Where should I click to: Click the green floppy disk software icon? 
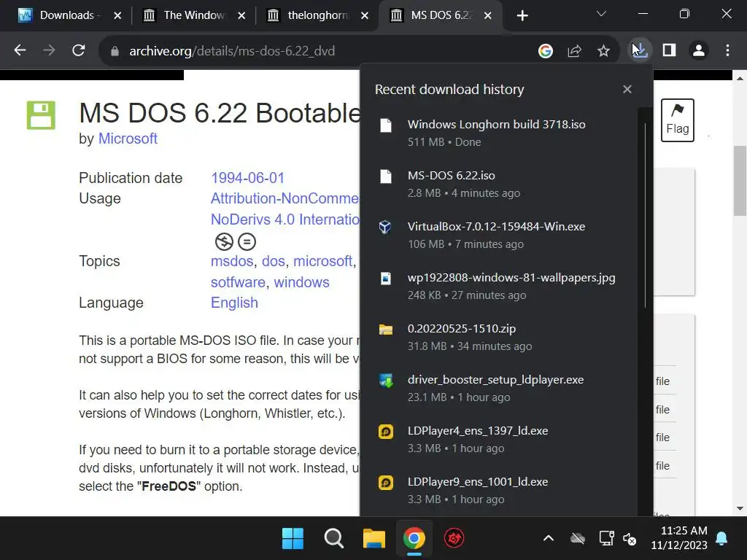[41, 115]
